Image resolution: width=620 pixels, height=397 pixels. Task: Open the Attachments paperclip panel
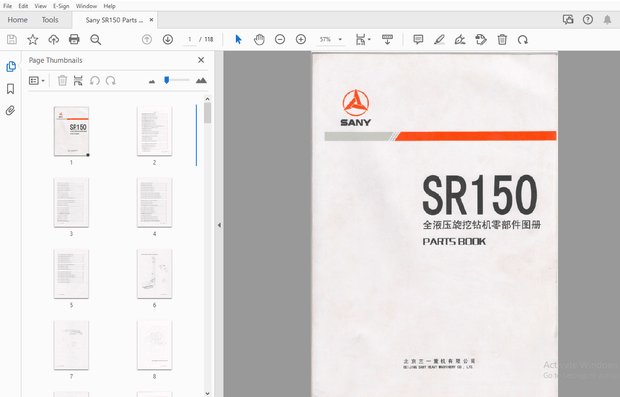11,110
